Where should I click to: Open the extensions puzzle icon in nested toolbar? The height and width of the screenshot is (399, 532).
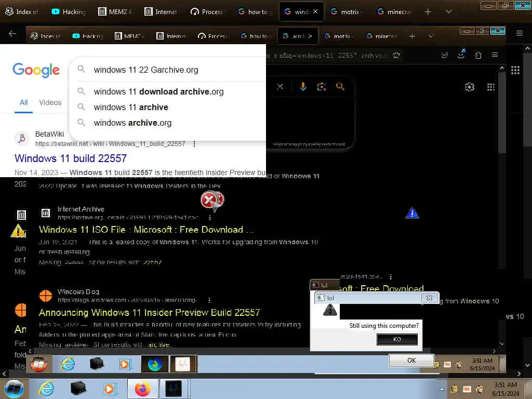(478, 55)
